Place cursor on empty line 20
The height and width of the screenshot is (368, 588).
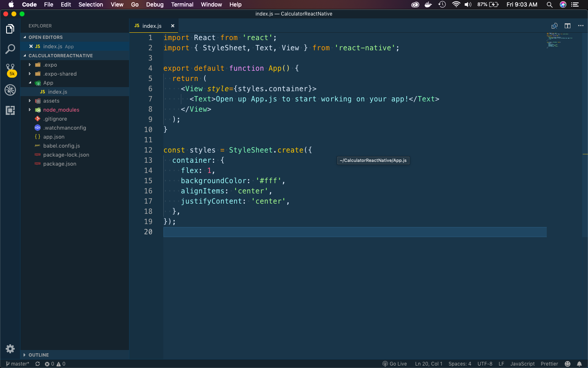(x=355, y=232)
